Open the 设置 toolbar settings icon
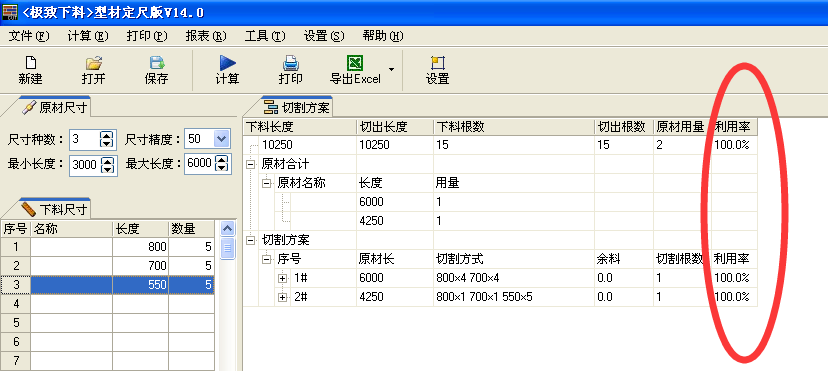The width and height of the screenshot is (828, 371). tap(438, 63)
